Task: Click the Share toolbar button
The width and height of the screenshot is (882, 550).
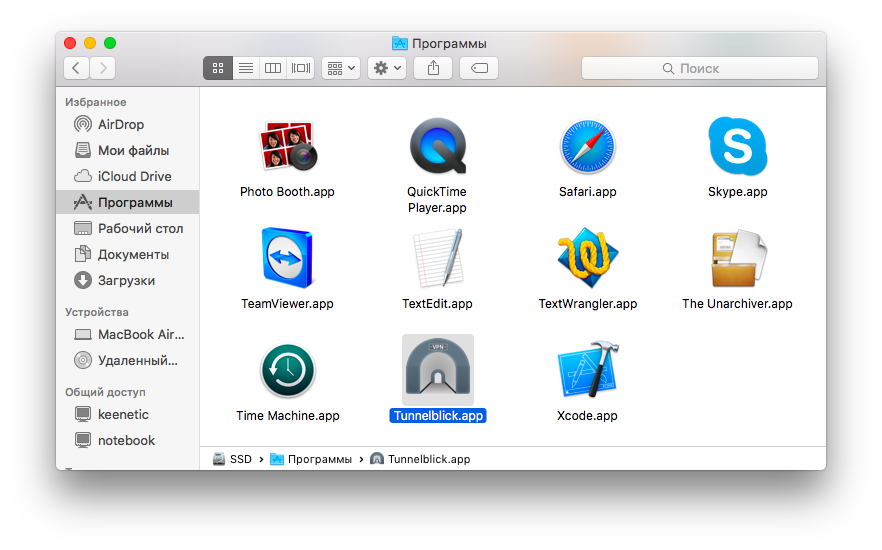Action: pyautogui.click(x=433, y=68)
